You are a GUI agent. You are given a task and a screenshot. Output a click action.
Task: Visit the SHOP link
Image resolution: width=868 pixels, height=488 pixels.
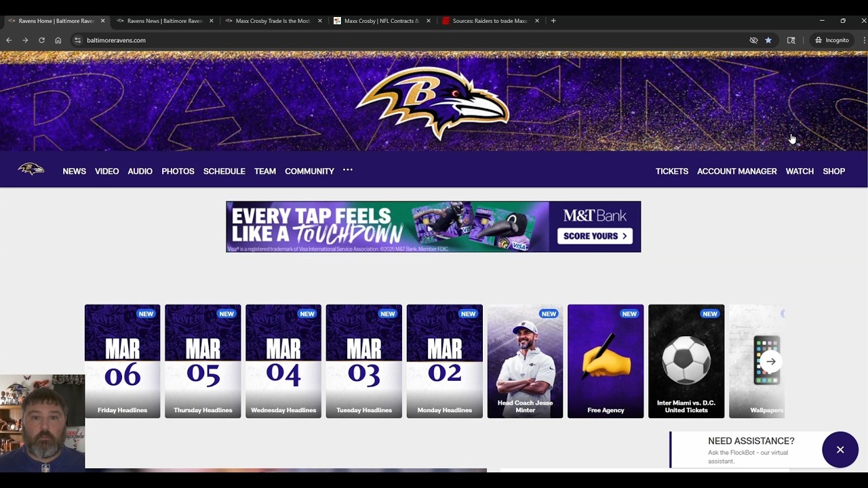[x=834, y=171]
